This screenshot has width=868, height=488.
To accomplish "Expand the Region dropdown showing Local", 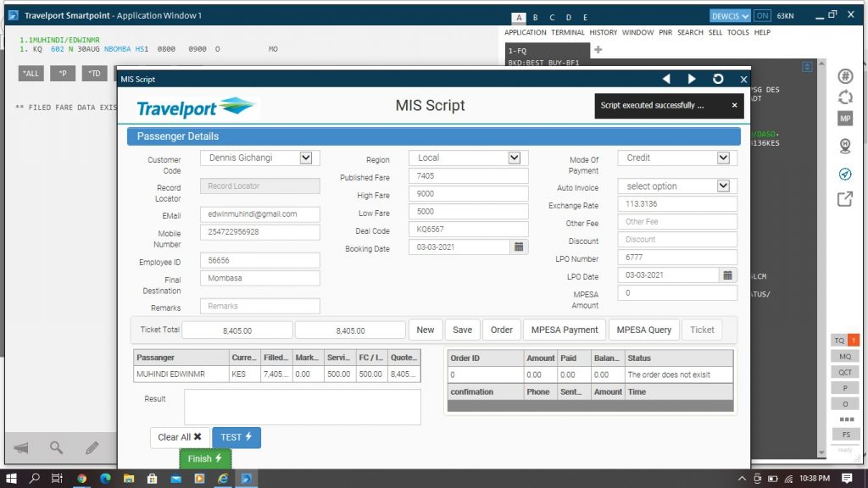I will point(515,158).
